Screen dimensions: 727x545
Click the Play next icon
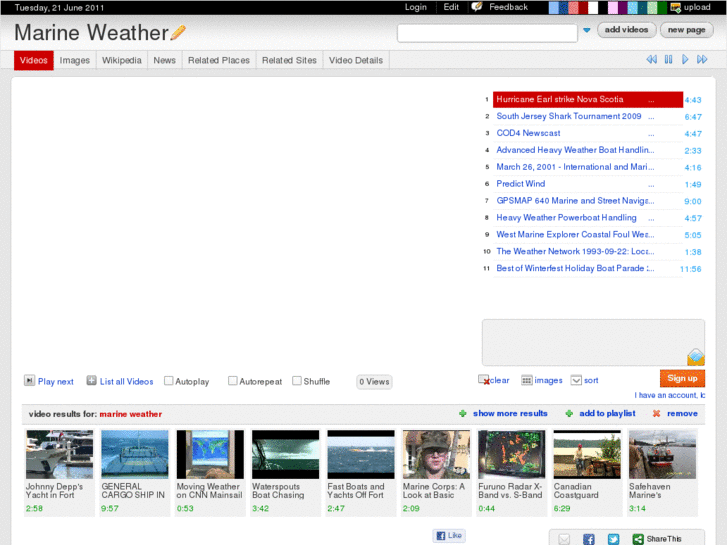point(29,381)
